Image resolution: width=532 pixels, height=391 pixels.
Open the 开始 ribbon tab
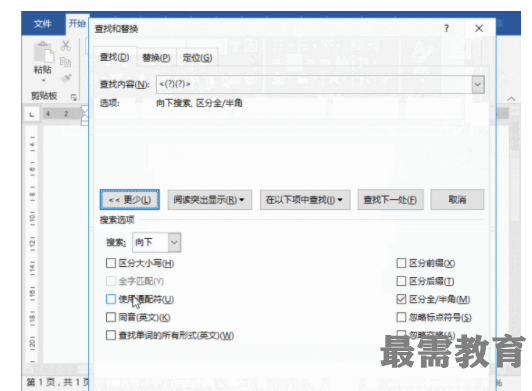point(77,24)
